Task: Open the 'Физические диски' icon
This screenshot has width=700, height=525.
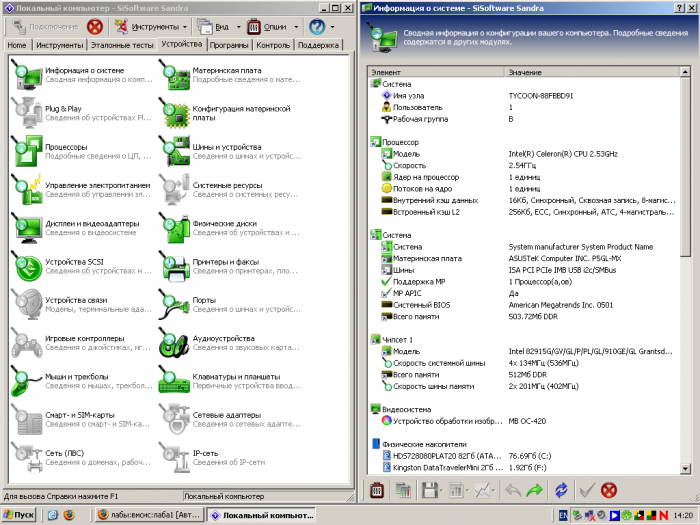Action: pyautogui.click(x=174, y=228)
